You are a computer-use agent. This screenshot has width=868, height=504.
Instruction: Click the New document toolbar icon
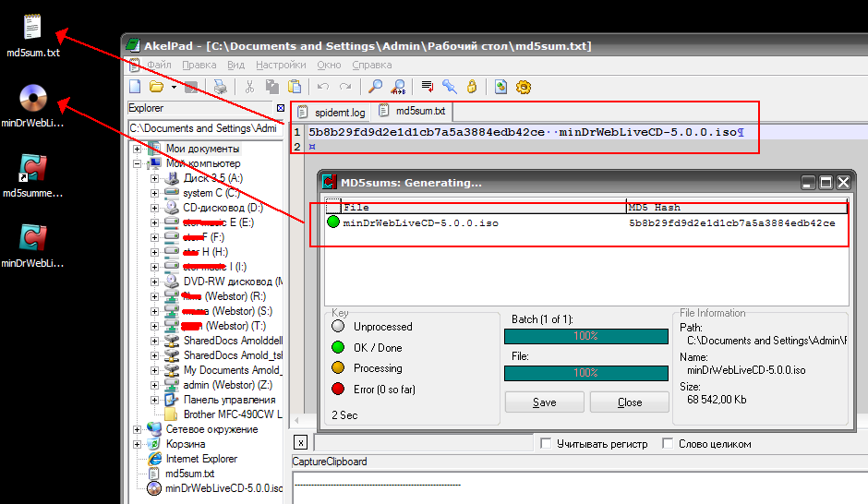pyautogui.click(x=135, y=87)
